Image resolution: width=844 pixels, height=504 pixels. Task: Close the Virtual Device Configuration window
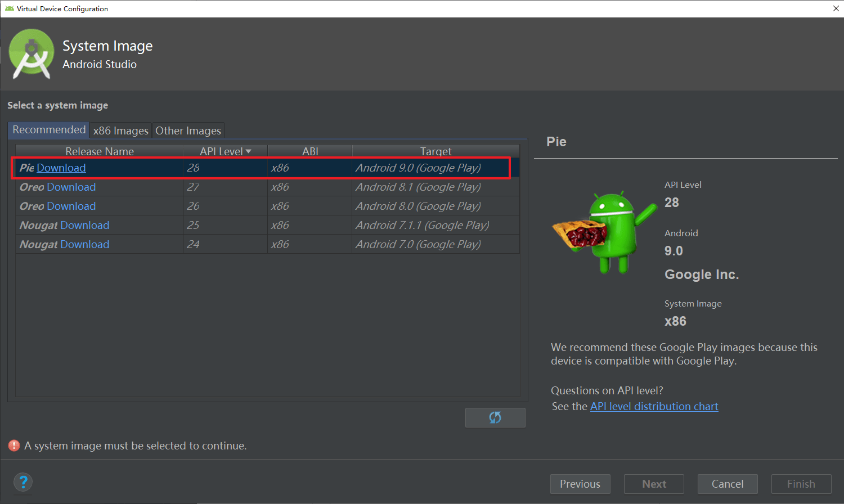[836, 8]
